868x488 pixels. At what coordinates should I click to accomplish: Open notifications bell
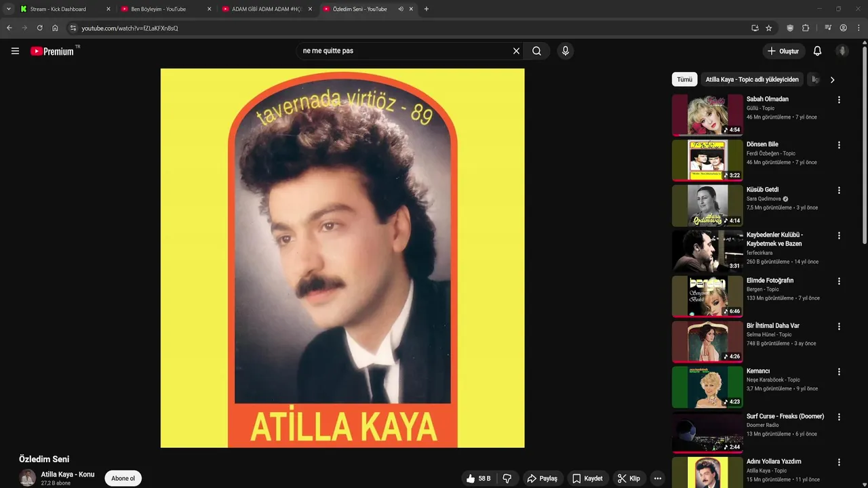[x=817, y=51]
